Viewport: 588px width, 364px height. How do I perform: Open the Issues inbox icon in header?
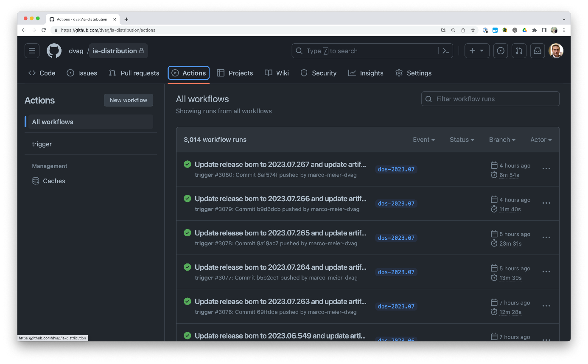point(501,51)
